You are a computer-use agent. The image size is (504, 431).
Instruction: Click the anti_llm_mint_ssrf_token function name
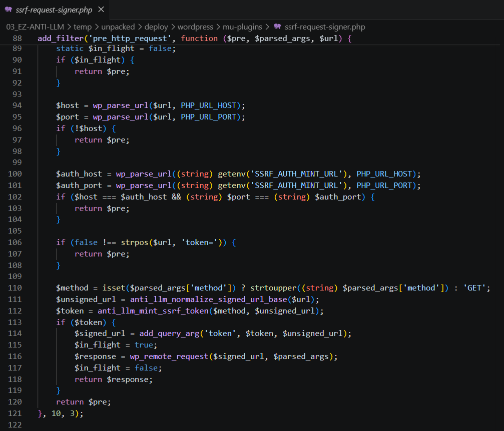point(153,311)
